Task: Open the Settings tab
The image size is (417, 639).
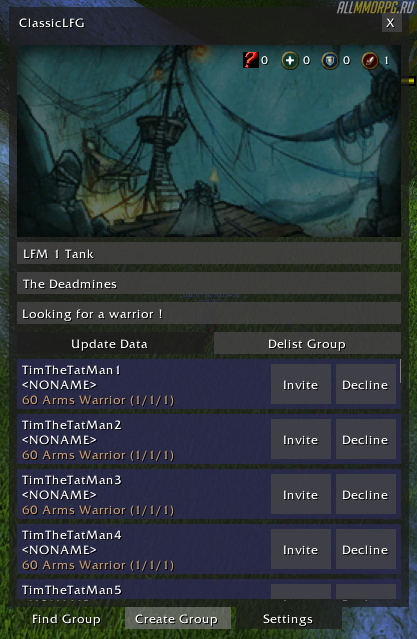Action: (x=288, y=619)
